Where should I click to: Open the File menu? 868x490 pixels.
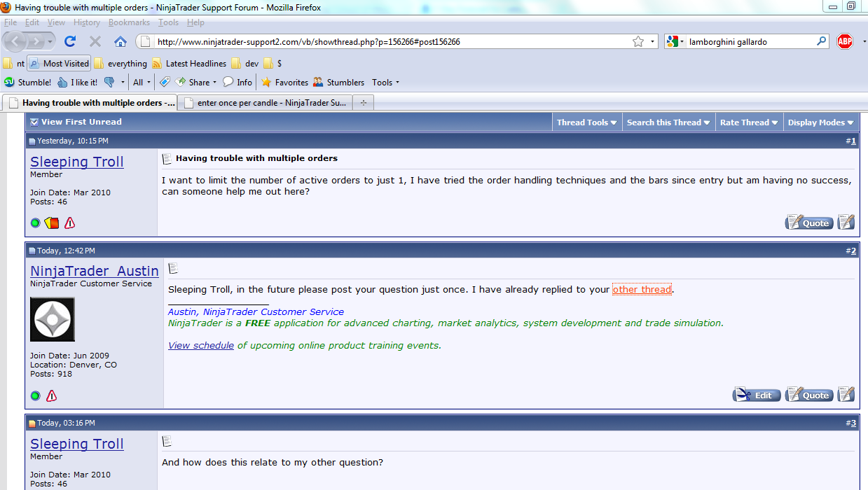[11, 22]
